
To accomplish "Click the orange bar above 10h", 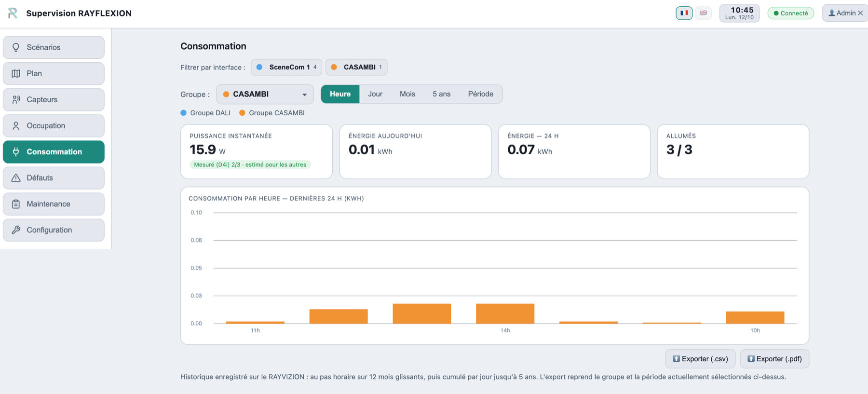I will click(755, 317).
